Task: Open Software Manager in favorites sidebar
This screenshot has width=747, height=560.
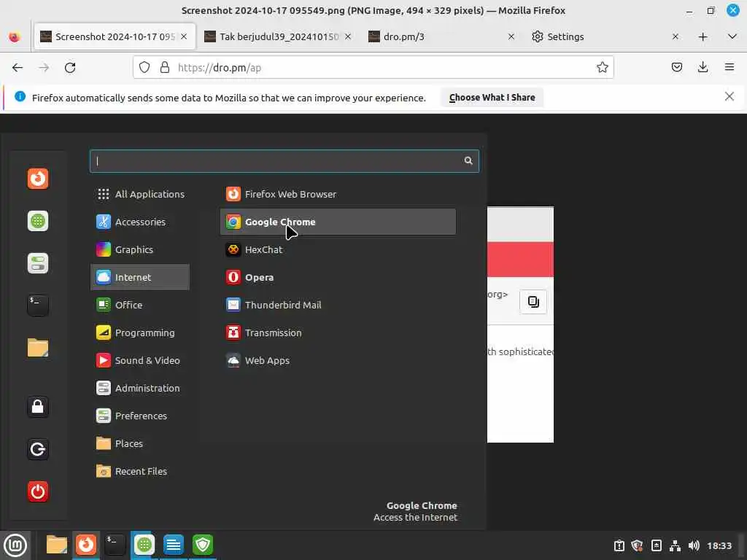Action: coord(38,221)
